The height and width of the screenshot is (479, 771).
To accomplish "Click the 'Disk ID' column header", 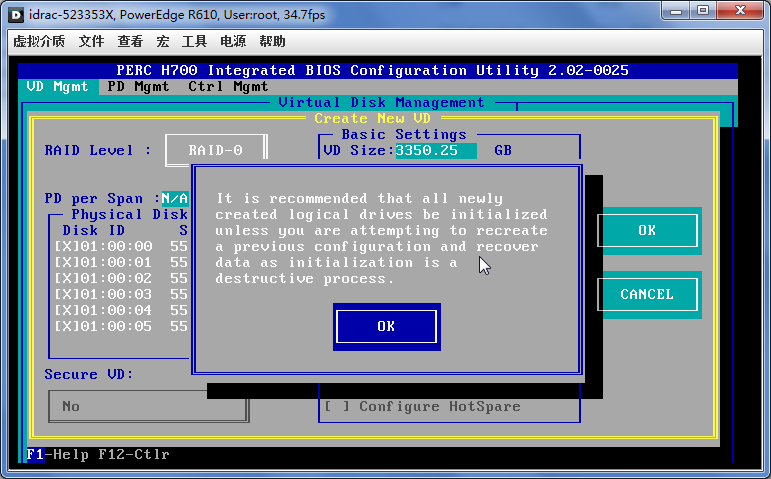I will pos(93,231).
